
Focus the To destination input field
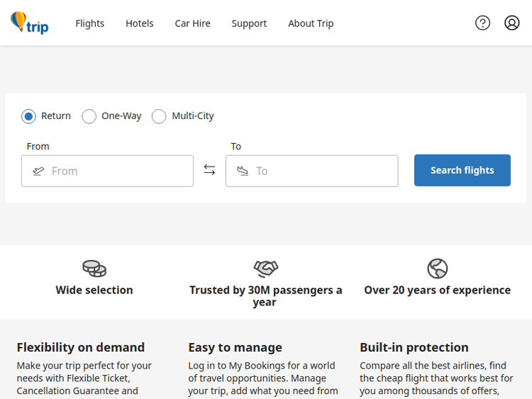tap(323, 171)
